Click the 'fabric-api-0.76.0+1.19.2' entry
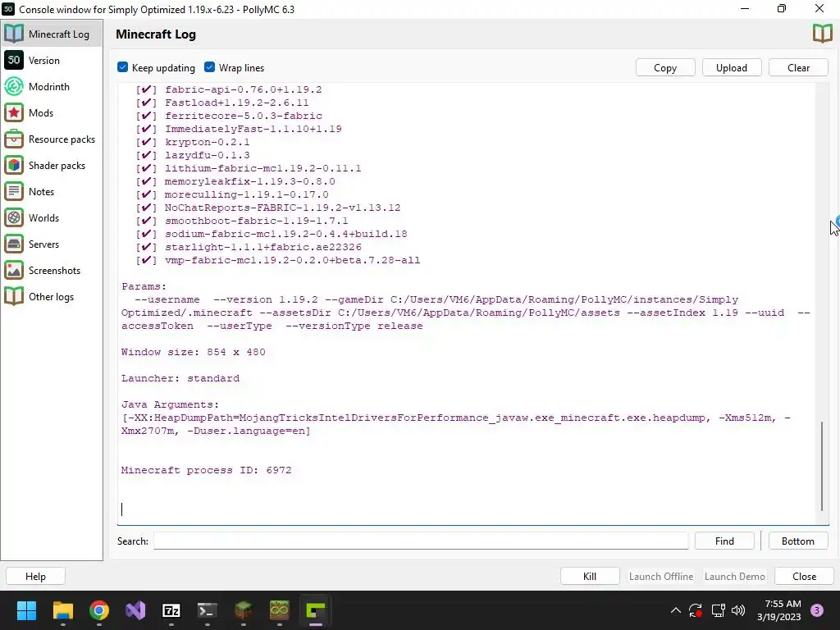This screenshot has height=630, width=840. 243,89
